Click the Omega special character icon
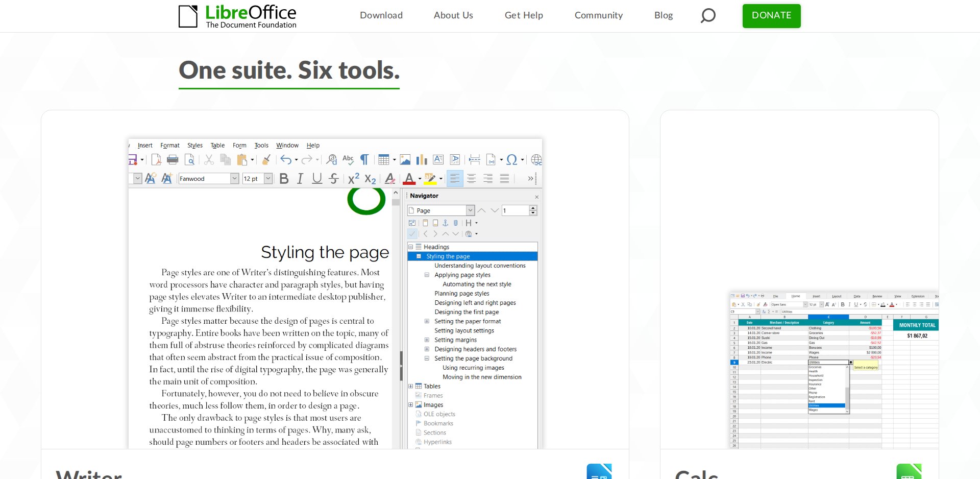 pos(512,160)
